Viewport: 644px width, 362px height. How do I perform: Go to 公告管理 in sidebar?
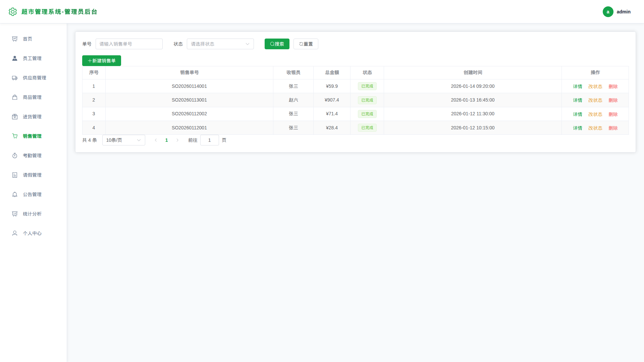pos(34,194)
